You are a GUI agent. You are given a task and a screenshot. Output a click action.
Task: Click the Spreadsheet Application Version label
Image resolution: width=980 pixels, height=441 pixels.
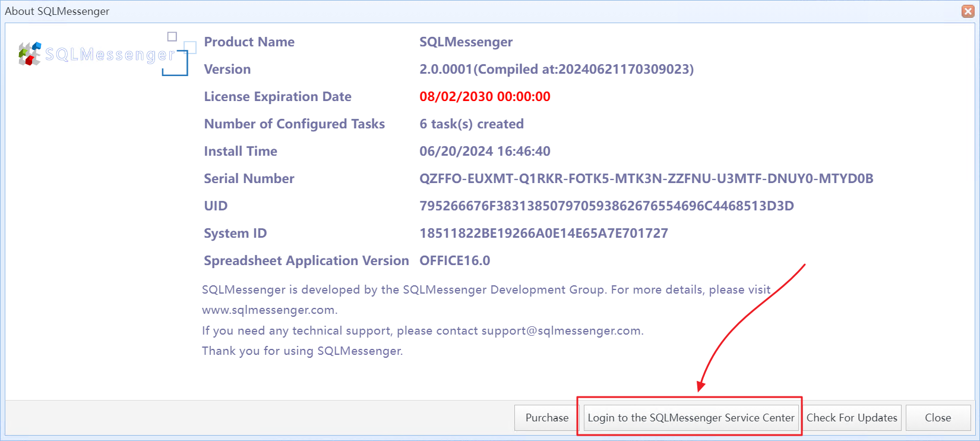(306, 260)
